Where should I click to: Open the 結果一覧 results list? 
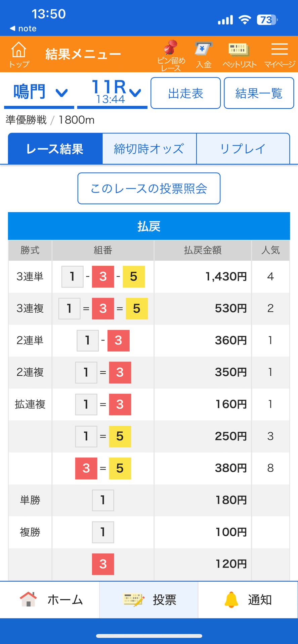tap(259, 93)
